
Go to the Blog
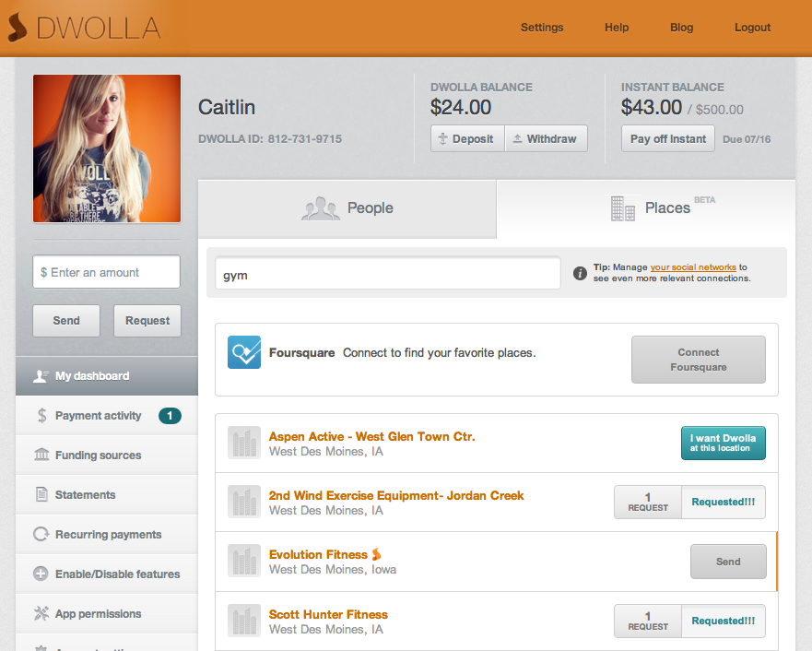(681, 28)
